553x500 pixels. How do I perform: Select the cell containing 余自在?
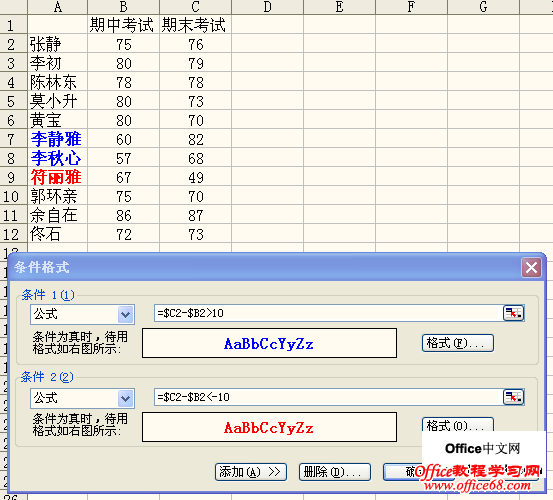pyautogui.click(x=57, y=215)
